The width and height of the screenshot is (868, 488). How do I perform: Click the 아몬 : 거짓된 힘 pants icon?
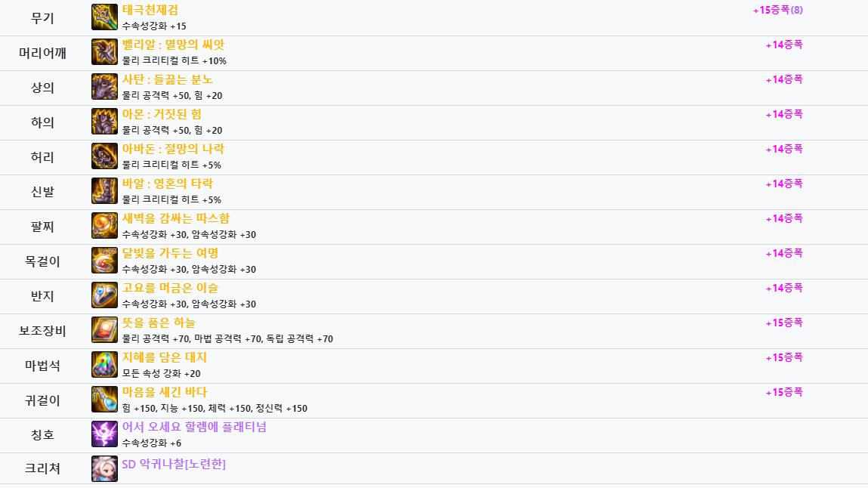(104, 122)
